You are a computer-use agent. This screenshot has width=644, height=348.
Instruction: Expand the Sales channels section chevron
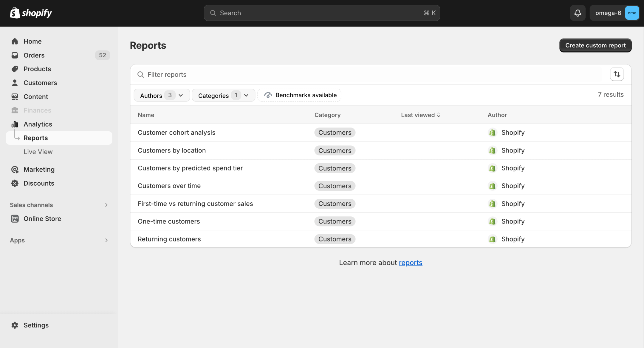tap(106, 205)
